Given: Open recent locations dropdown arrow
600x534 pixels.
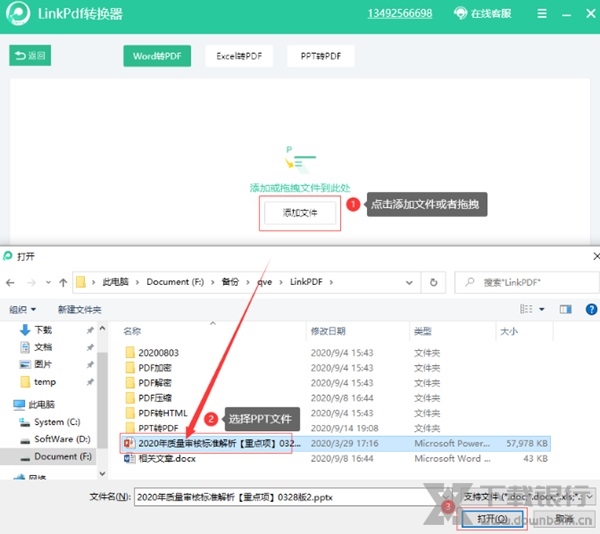Looking at the screenshot, I should point(48,282).
